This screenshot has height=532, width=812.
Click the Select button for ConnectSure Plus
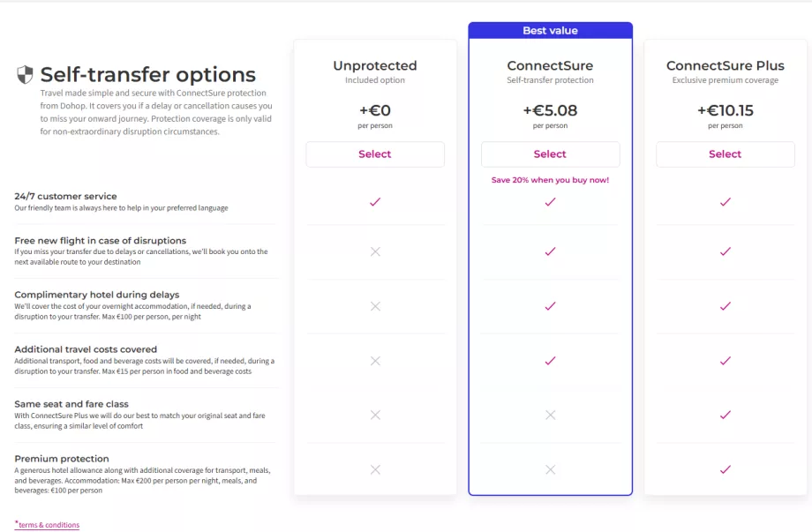point(725,154)
